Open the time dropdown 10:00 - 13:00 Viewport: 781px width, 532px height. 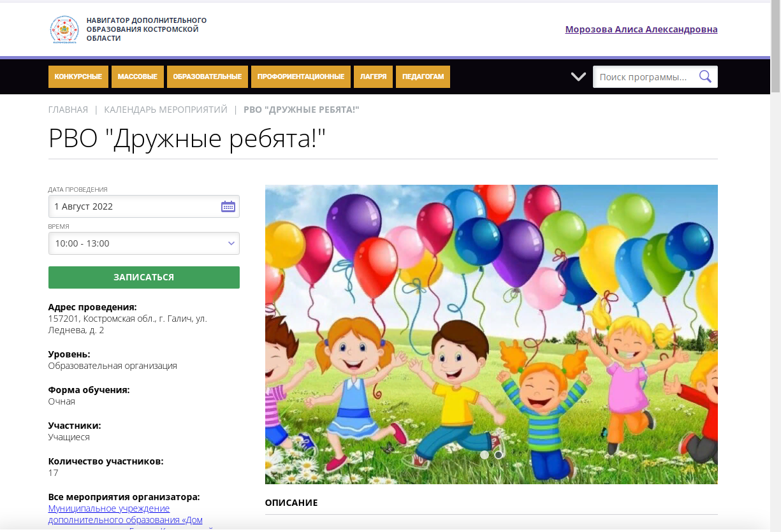pos(144,243)
